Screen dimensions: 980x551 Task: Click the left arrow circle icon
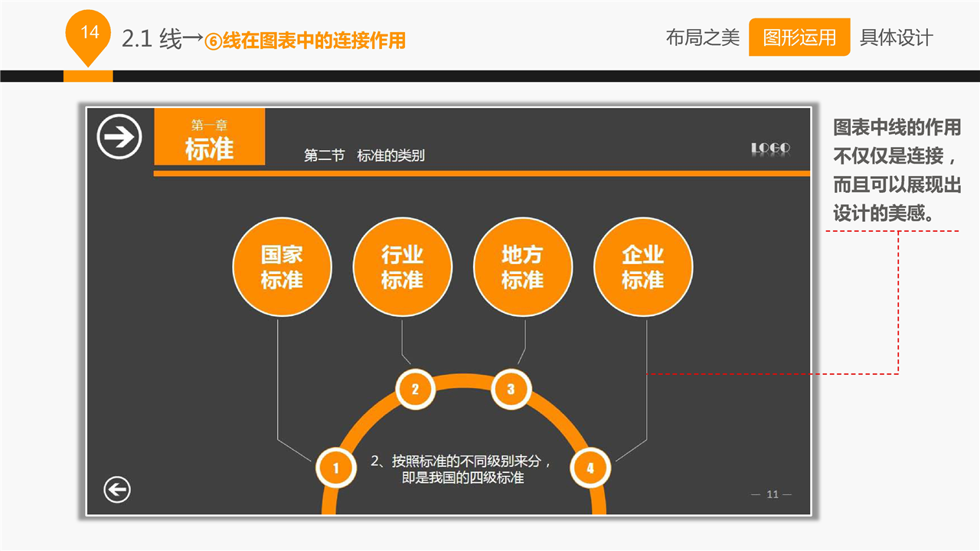point(117,490)
